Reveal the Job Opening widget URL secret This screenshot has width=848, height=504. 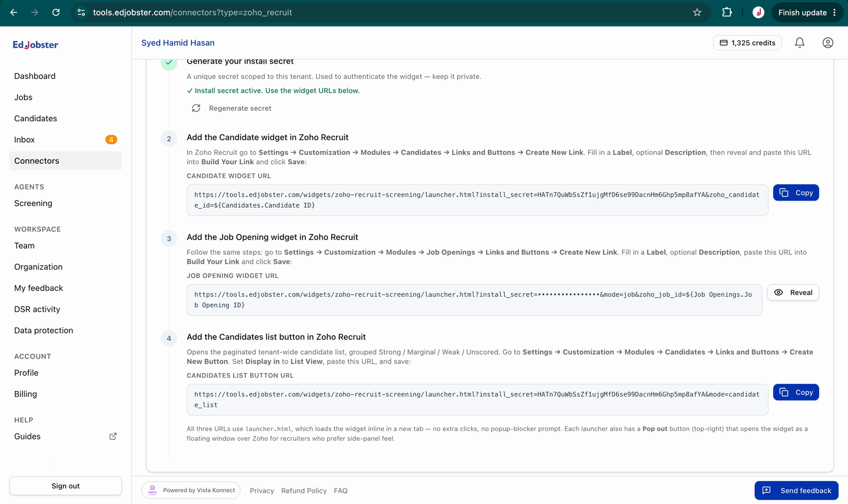point(793,293)
